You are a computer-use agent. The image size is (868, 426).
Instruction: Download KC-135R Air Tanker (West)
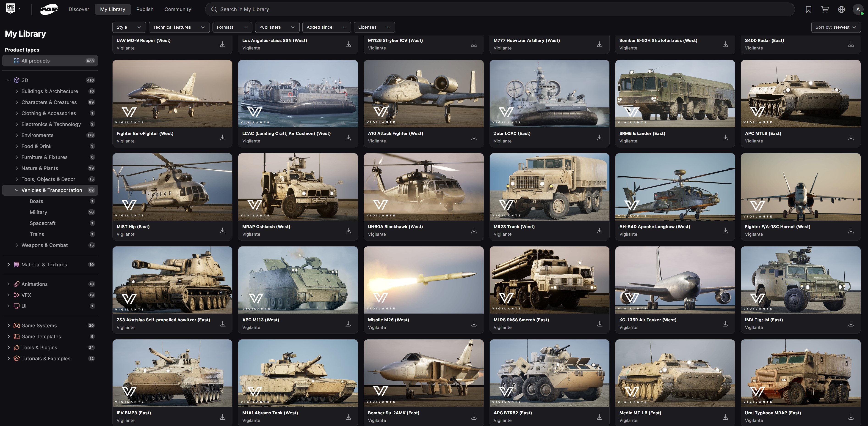click(x=725, y=324)
